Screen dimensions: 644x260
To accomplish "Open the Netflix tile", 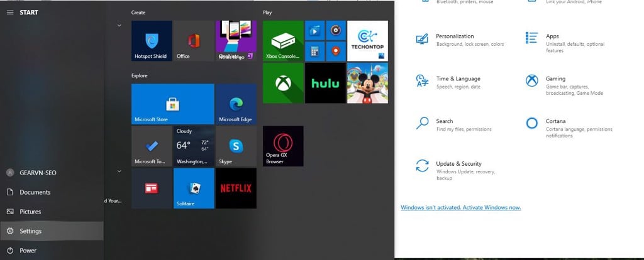I will click(x=236, y=188).
